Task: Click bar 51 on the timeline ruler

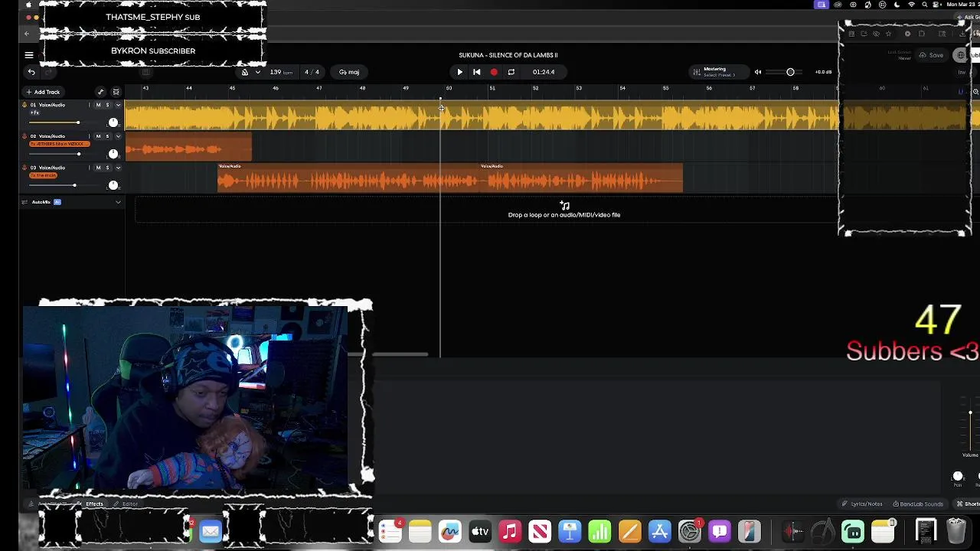Action: (492, 89)
